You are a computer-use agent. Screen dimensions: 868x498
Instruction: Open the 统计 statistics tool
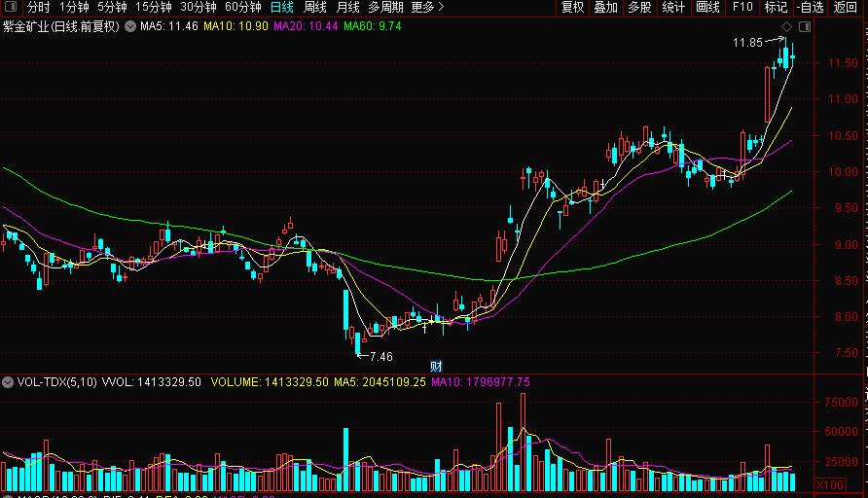pyautogui.click(x=673, y=7)
